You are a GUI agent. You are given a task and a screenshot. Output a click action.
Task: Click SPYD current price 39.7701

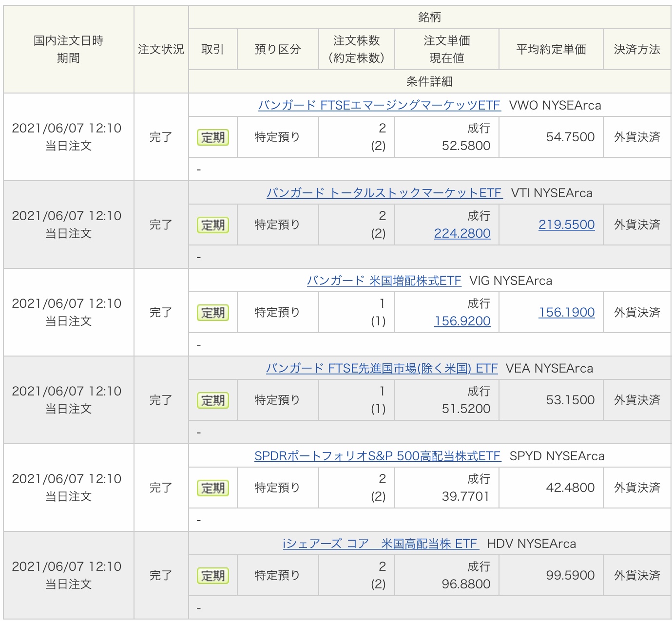point(465,496)
